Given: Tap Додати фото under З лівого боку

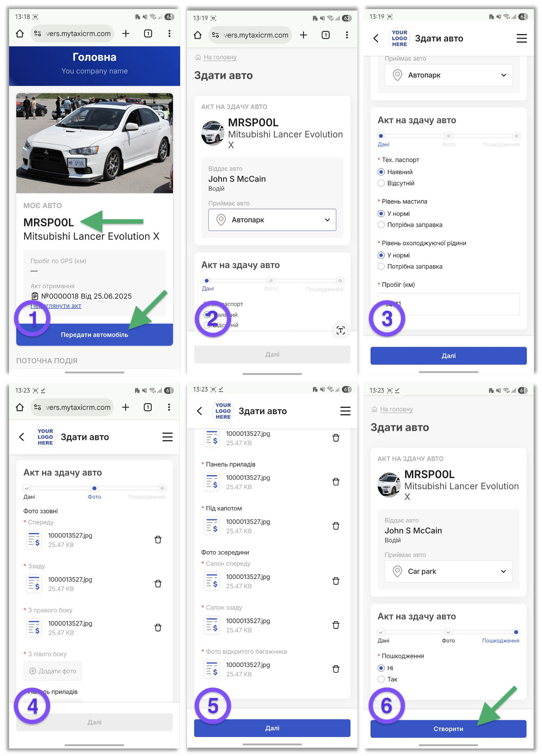Looking at the screenshot, I should (x=53, y=671).
